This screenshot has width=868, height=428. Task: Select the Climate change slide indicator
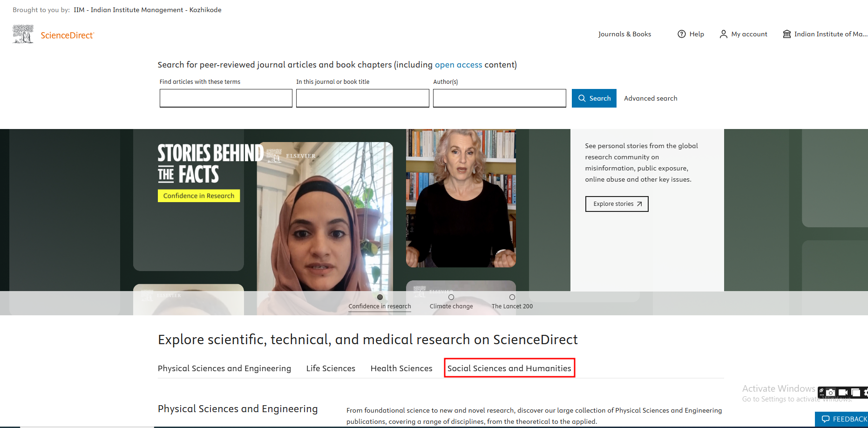point(451,297)
